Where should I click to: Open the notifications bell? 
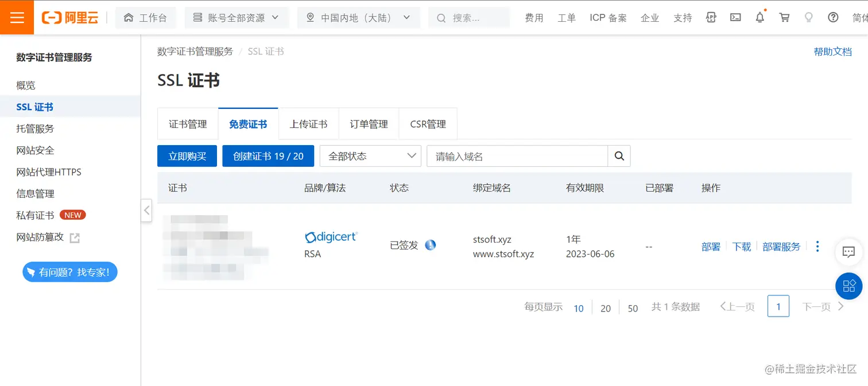pos(760,17)
